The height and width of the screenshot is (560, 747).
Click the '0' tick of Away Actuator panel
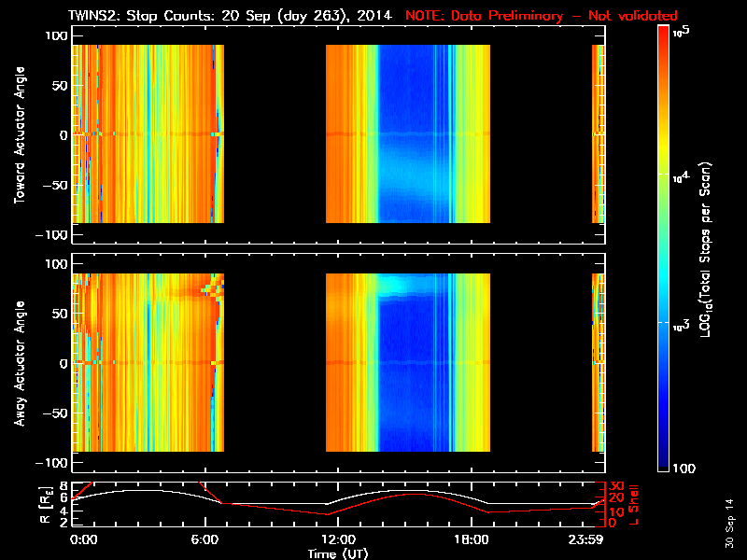63,364
